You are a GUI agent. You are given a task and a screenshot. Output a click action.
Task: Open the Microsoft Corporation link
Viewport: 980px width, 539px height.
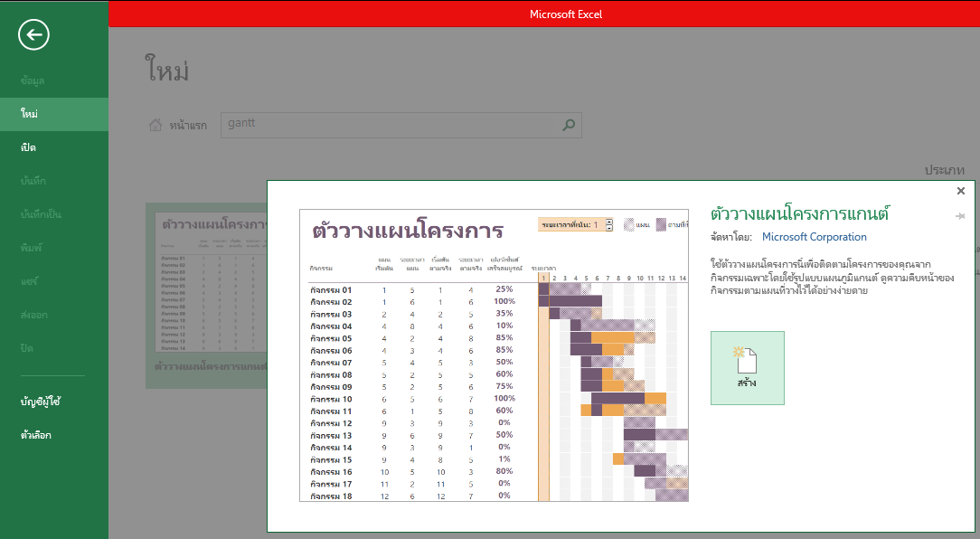tap(814, 237)
